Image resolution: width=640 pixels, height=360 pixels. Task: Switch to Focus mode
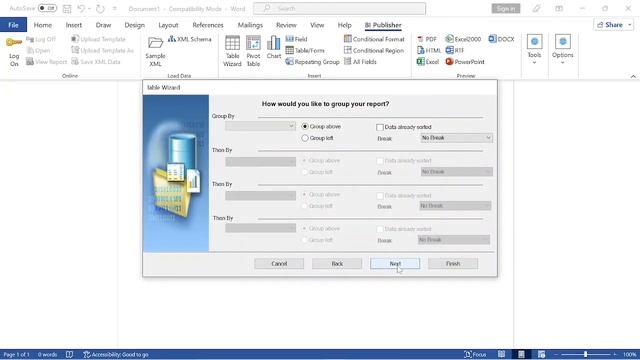pyautogui.click(x=475, y=355)
